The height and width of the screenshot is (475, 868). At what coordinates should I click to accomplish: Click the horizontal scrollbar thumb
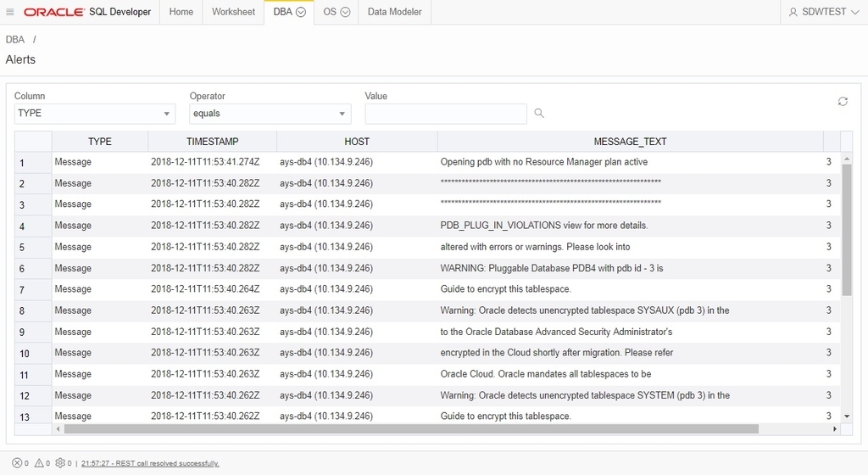(411, 429)
